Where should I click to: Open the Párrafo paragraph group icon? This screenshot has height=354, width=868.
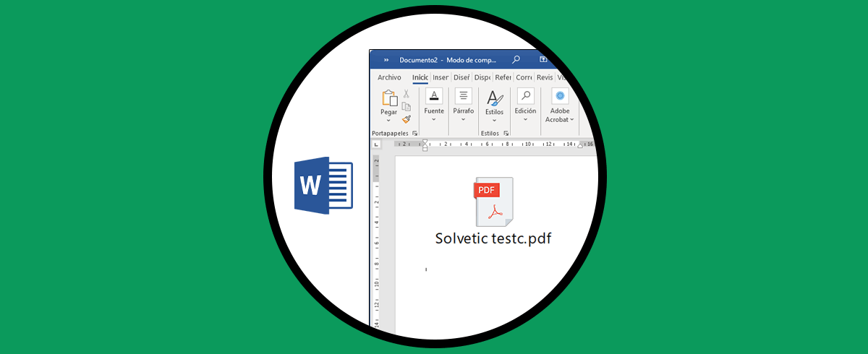click(x=464, y=96)
